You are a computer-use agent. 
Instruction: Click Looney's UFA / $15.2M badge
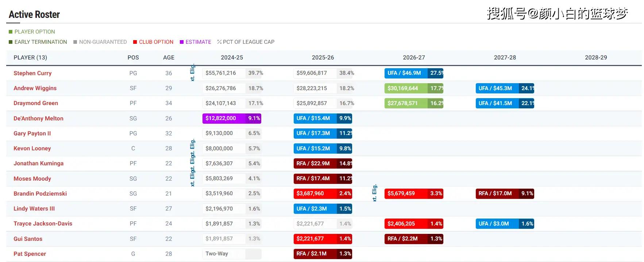click(323, 149)
